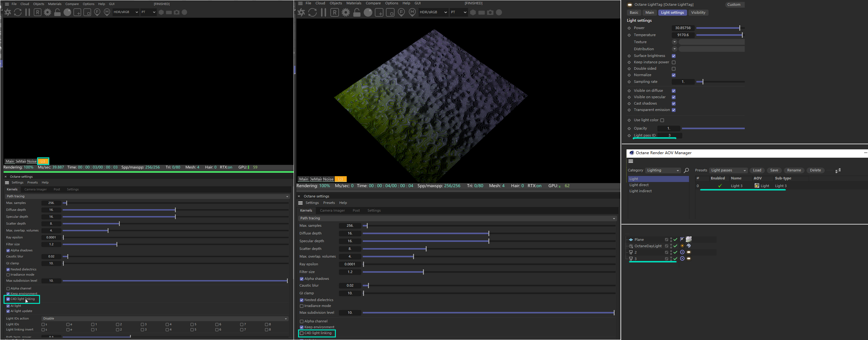868x340 pixels.
Task: Select the focus picker F icon in right viewer
Action: 401,12
